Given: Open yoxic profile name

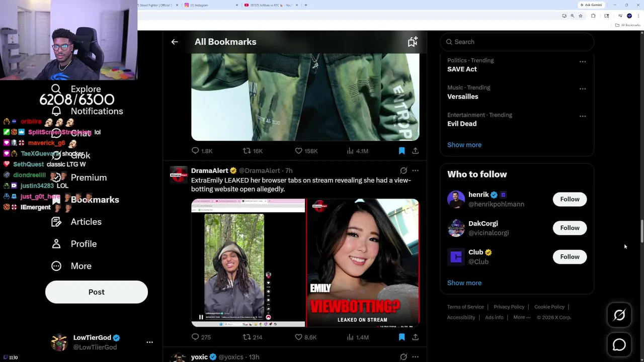Looking at the screenshot, I should point(199,357).
